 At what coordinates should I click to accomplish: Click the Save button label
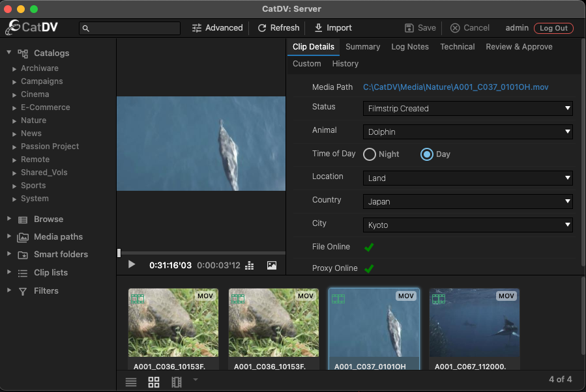click(427, 28)
